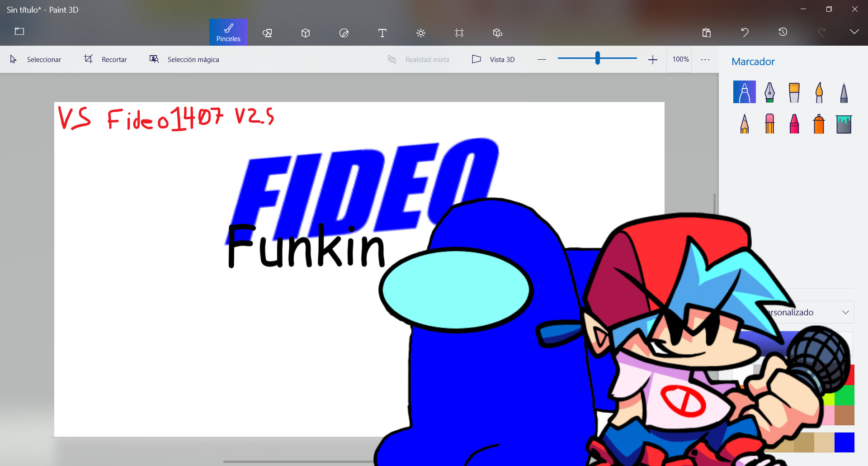Image resolution: width=868 pixels, height=466 pixels.
Task: Select the Eraser tool
Action: click(x=769, y=124)
